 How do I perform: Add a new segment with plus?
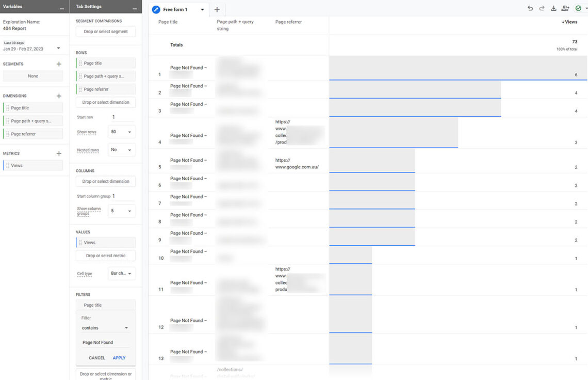click(59, 64)
